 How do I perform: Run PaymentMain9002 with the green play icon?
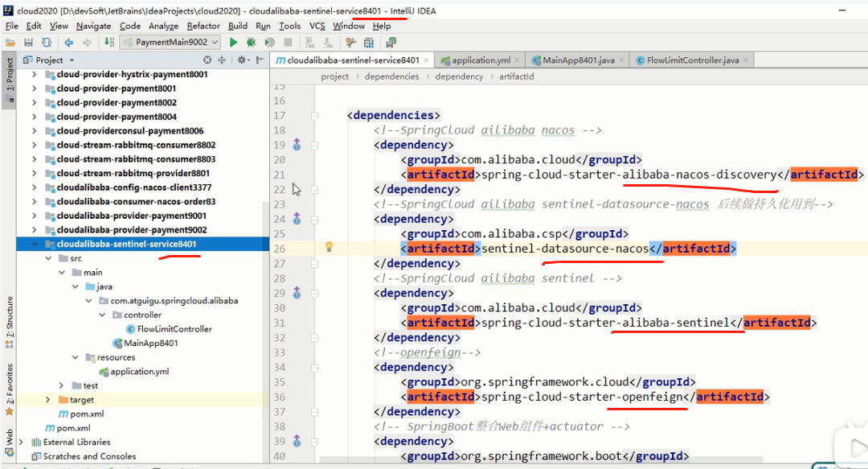point(233,42)
